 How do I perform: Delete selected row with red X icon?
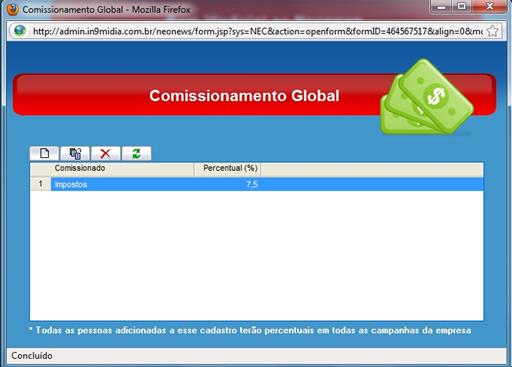click(x=106, y=153)
